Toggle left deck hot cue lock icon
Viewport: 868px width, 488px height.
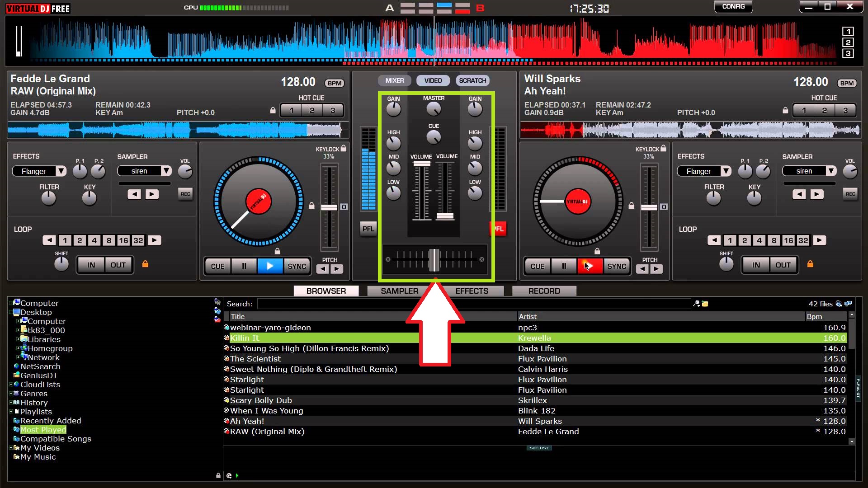coord(273,110)
